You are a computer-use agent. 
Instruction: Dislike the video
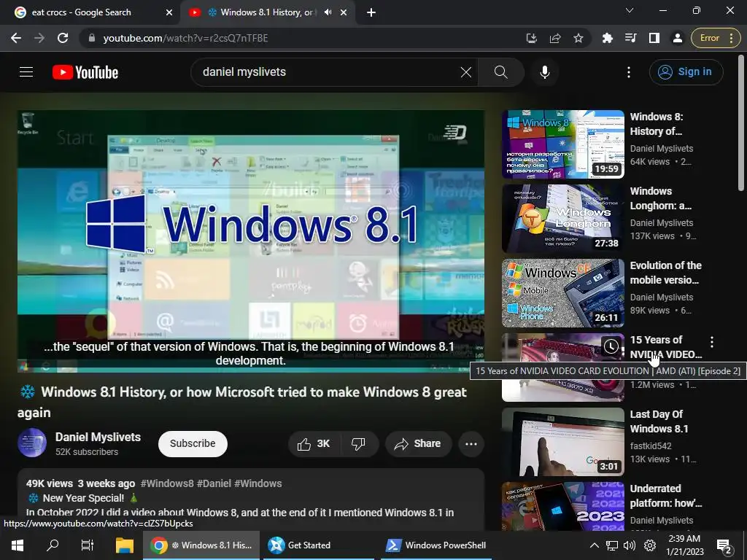(358, 444)
